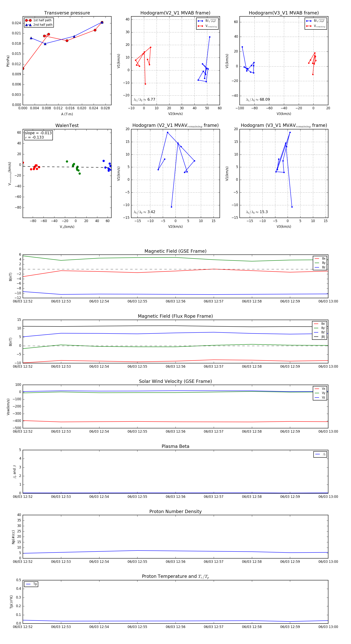Click the "Plasma Beta" plot title

pos(175,446)
